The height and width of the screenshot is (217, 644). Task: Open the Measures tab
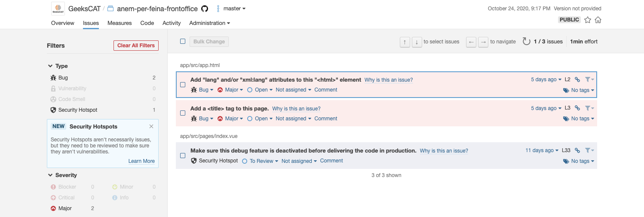[120, 23]
